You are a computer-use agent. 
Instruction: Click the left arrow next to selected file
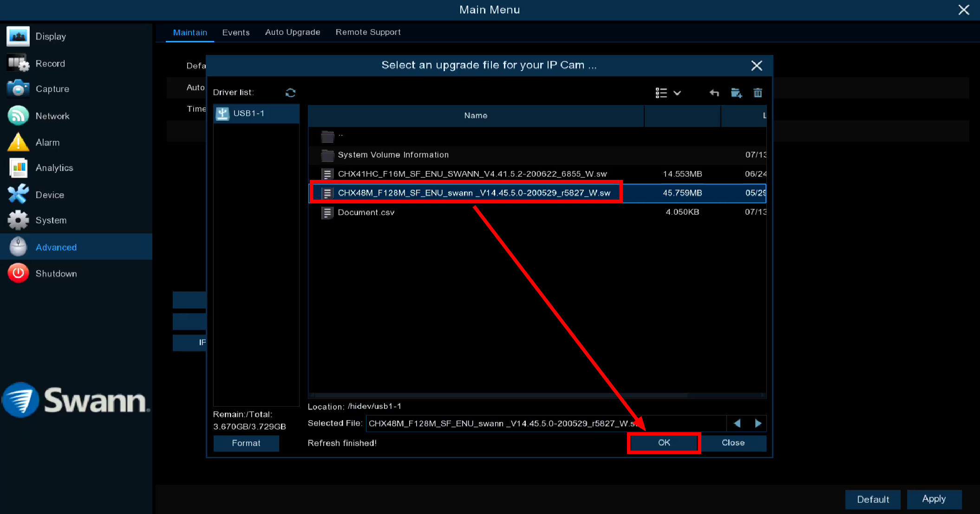tap(737, 423)
